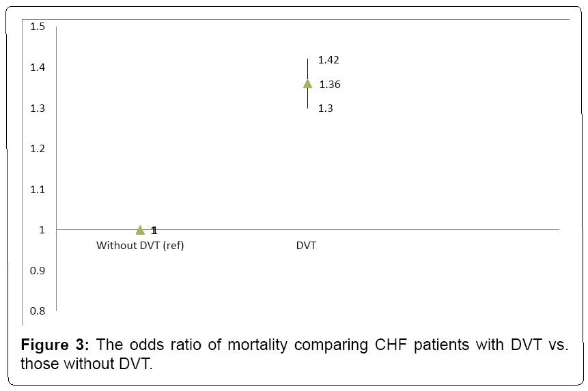
Task: Select the 1.42 upper bound data label
Action: (328, 60)
